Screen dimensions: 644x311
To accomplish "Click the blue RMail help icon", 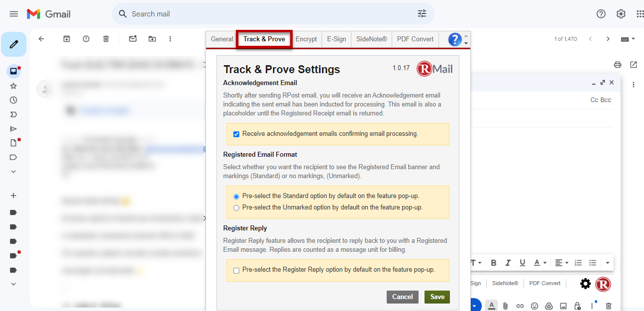I will (455, 39).
